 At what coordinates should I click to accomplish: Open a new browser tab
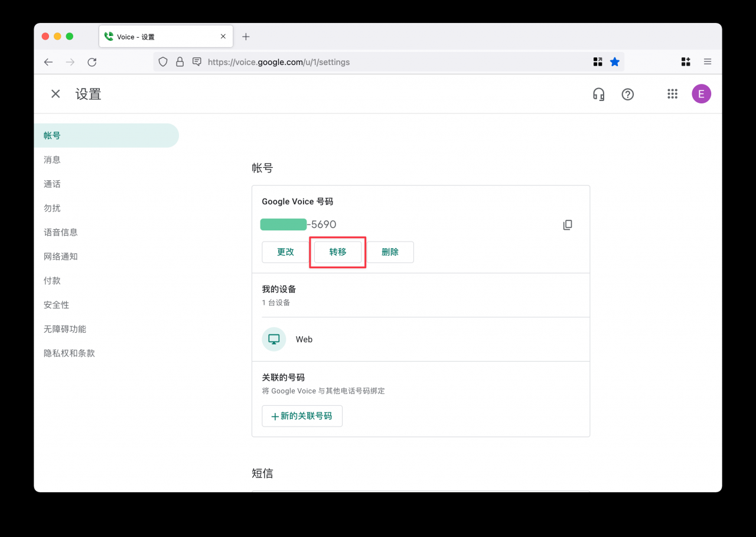[x=246, y=37]
